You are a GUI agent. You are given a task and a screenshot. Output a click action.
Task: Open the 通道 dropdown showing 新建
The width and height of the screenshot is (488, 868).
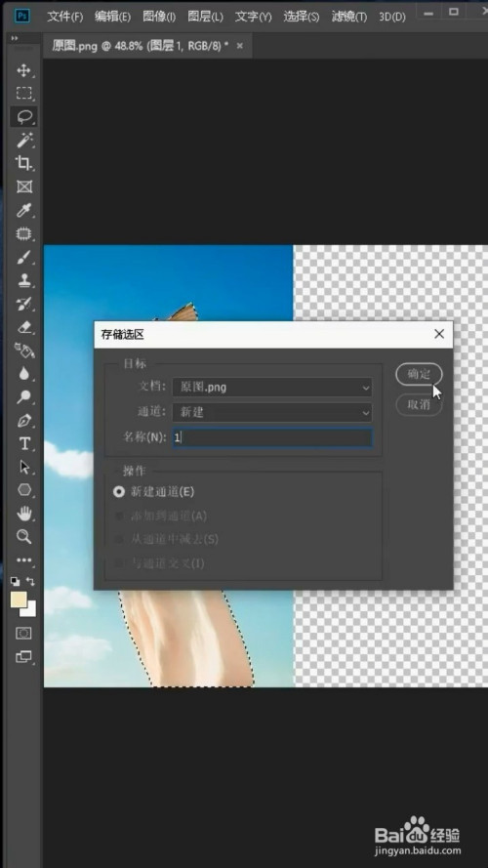(272, 412)
